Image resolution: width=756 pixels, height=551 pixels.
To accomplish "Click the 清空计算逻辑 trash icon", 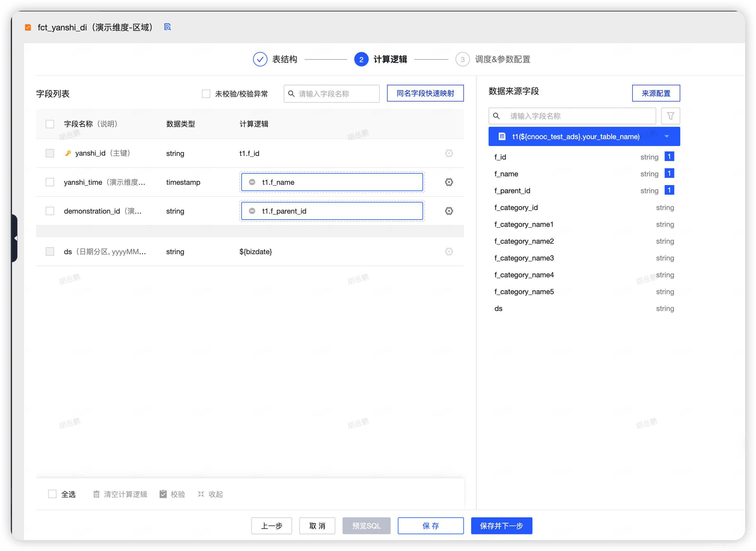I will 96,494.
